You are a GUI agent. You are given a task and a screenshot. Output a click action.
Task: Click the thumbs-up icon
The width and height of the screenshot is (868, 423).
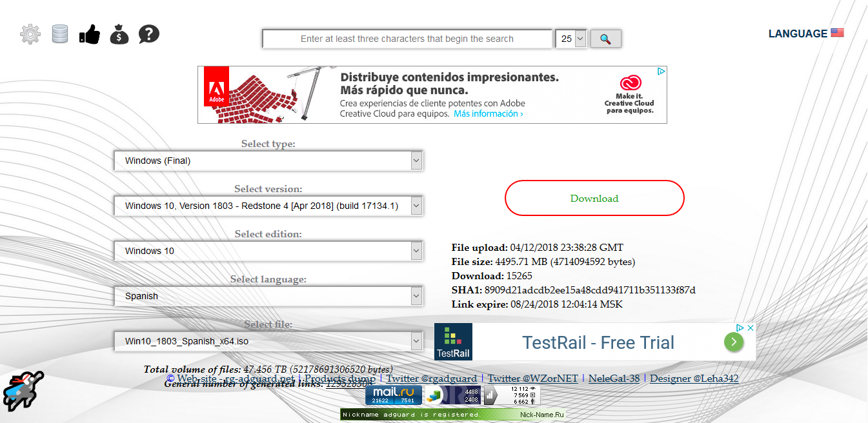click(x=90, y=34)
